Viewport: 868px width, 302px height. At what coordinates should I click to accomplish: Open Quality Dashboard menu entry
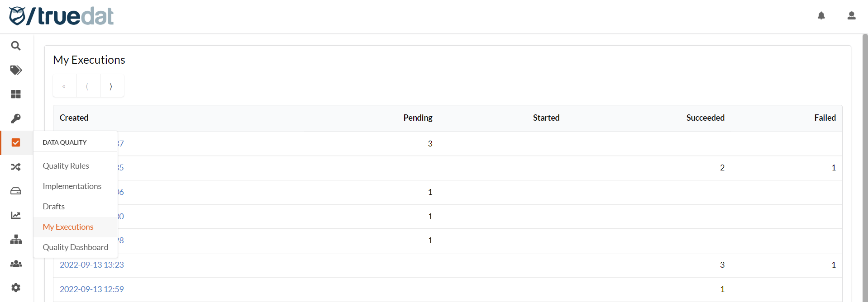pos(76,247)
